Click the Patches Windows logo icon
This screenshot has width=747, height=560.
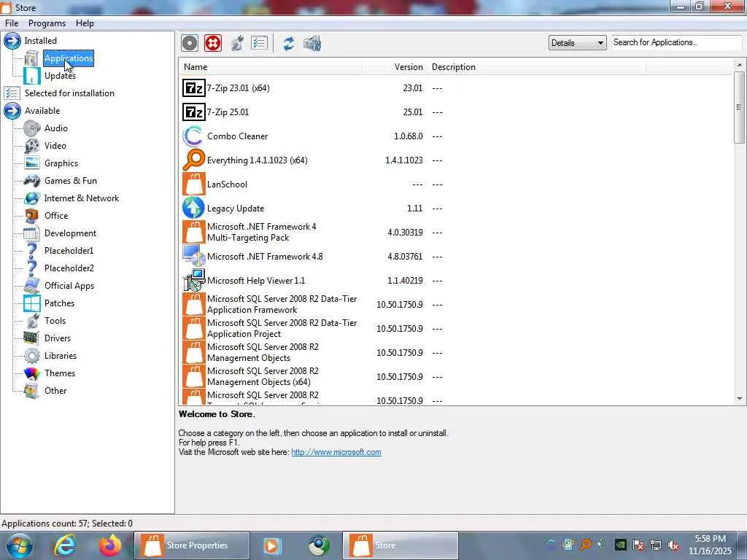click(32, 303)
